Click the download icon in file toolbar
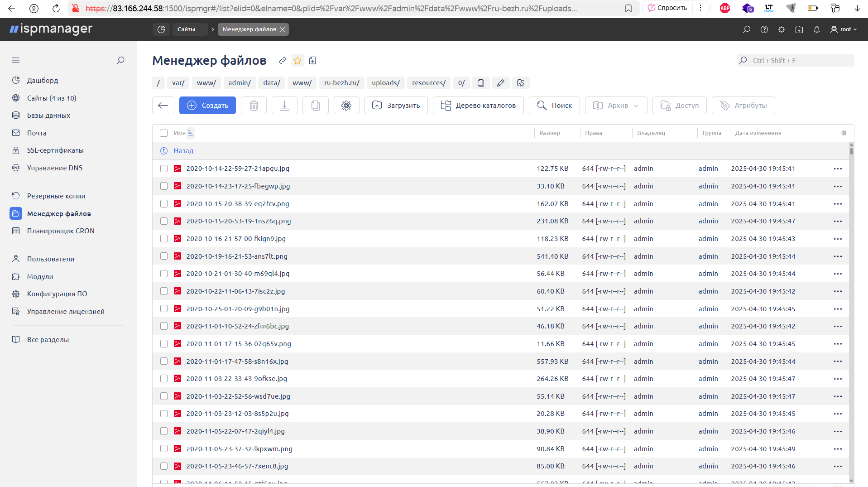This screenshot has height=487, width=868. (284, 106)
